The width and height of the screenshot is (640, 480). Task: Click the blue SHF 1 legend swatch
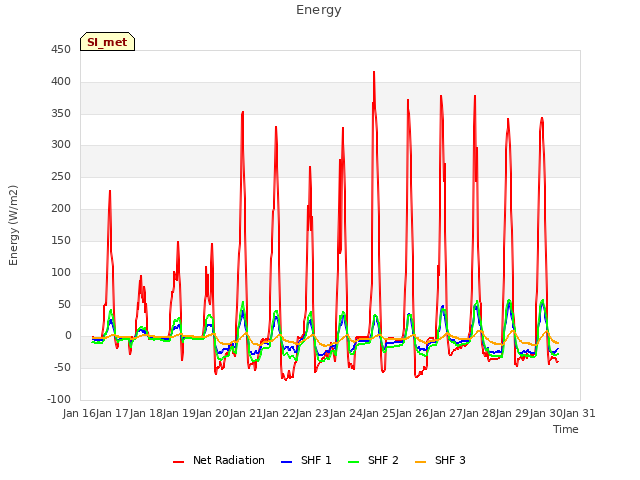[287, 462]
